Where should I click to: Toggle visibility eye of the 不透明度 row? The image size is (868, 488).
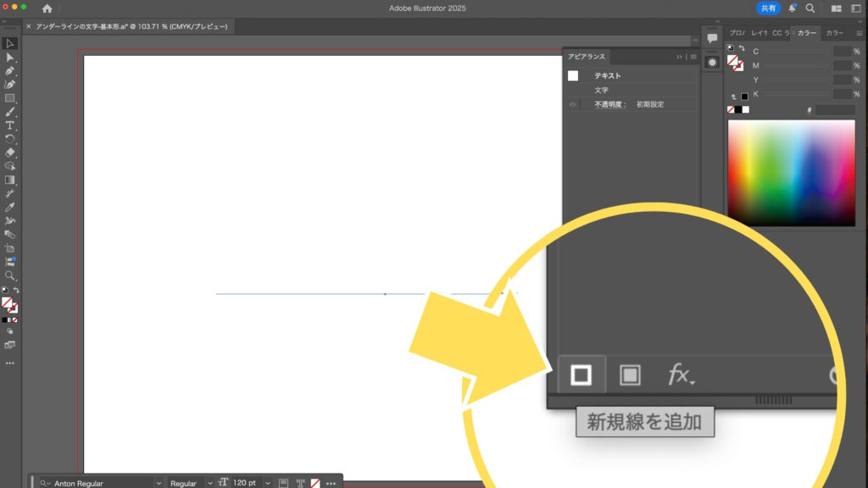coord(573,104)
